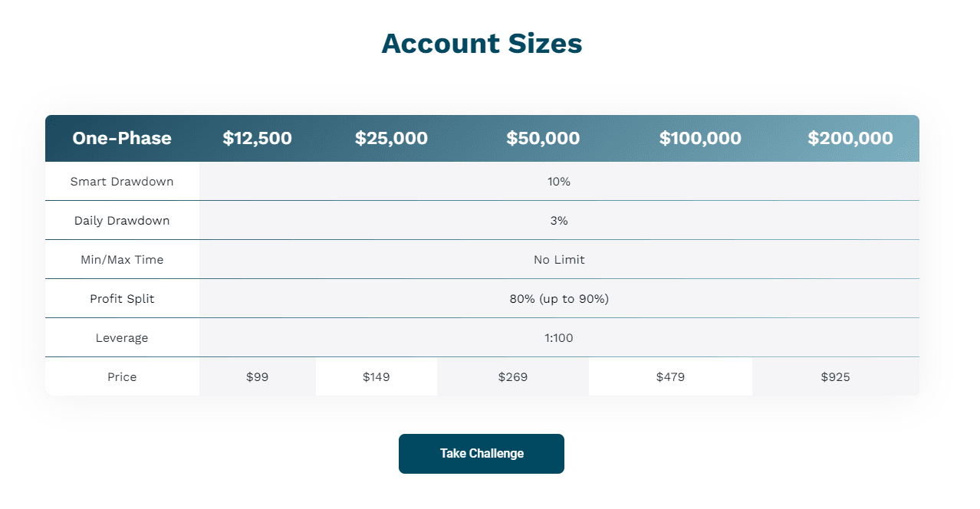Select the Leverage row label
980x509 pixels.
tap(122, 338)
